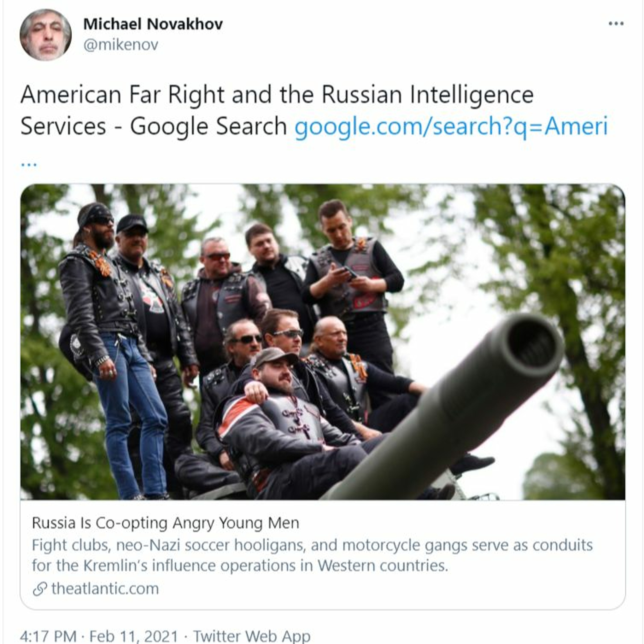
Task: Visit the theatlantic.com domain text
Action: click(x=105, y=589)
